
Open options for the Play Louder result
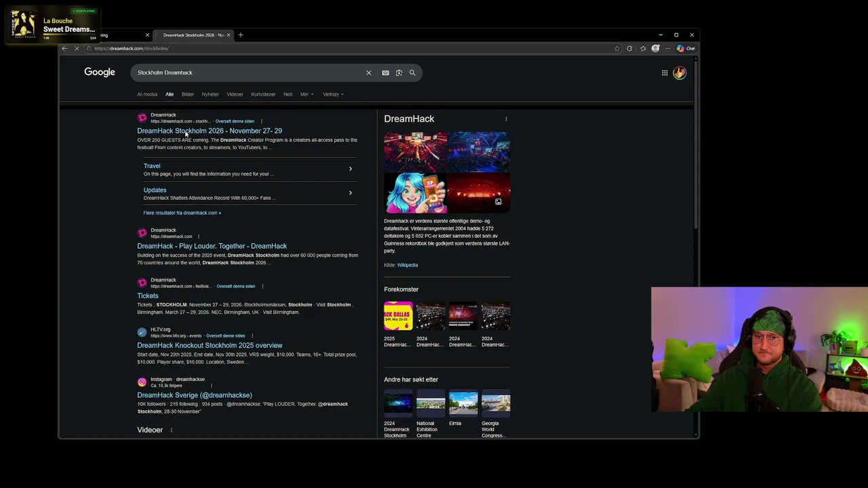[198, 237]
